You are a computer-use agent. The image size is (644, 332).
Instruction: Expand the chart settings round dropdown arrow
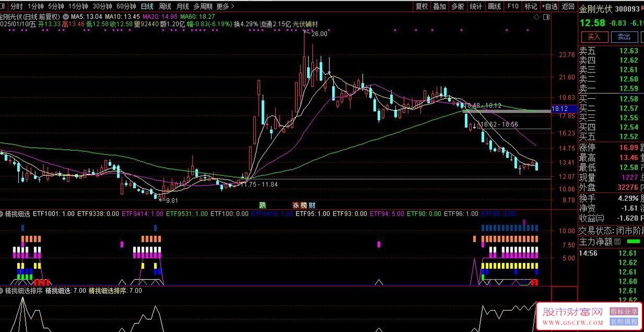66,16
